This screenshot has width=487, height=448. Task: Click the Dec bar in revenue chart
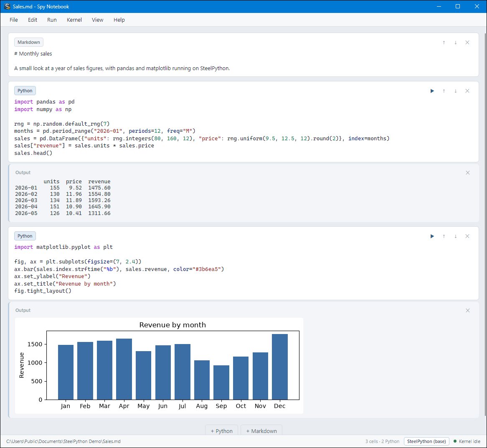(279, 367)
